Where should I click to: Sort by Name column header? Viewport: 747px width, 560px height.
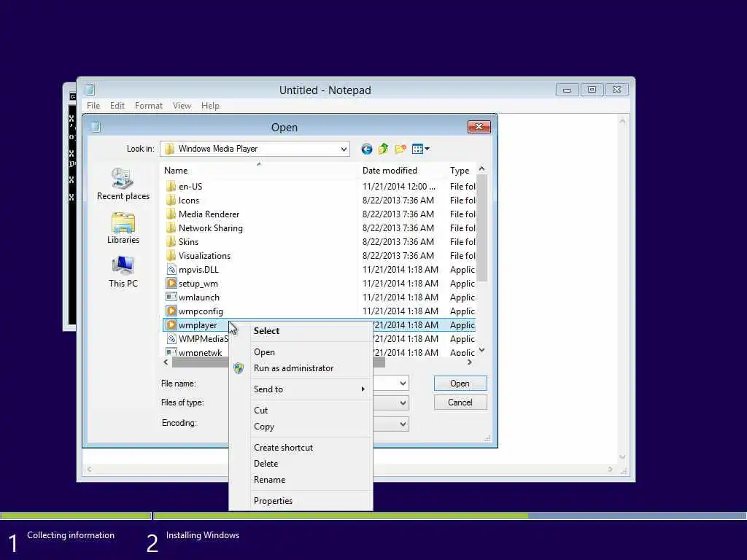[x=260, y=171]
